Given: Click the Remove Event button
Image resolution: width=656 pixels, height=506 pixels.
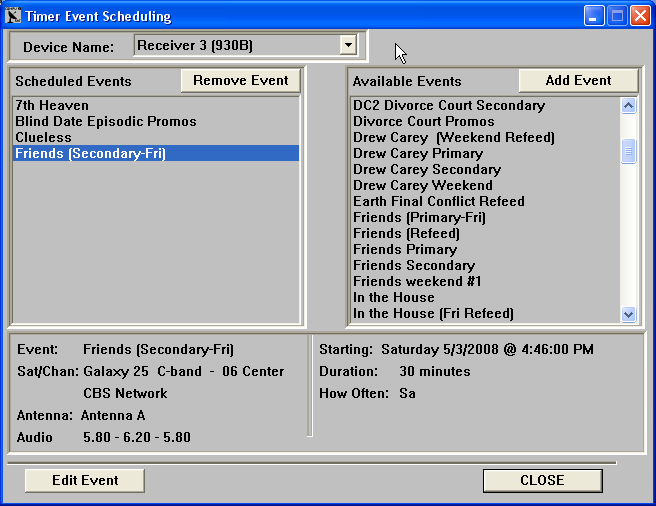Looking at the screenshot, I should 240,81.
